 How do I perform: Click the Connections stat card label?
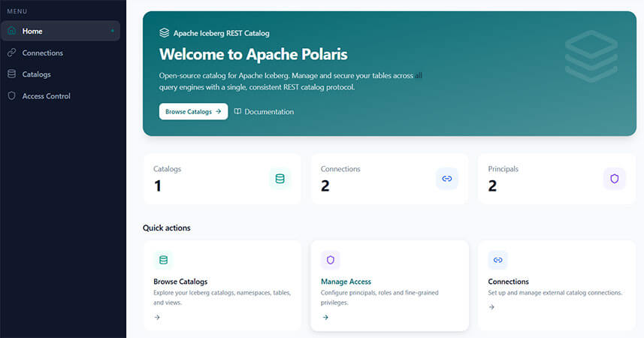340,169
